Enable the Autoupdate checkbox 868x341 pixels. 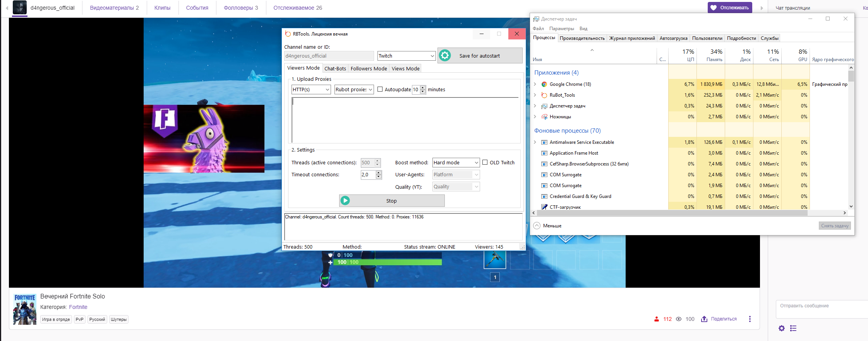click(380, 89)
